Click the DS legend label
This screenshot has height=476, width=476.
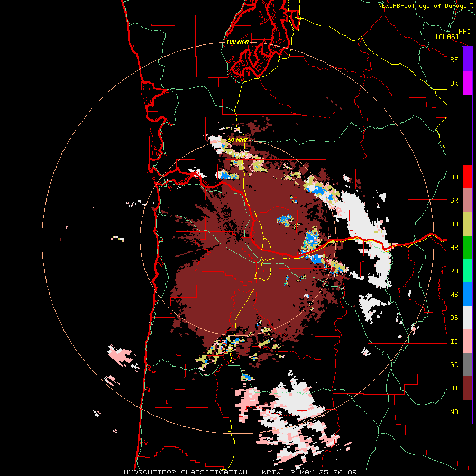pyautogui.click(x=454, y=318)
